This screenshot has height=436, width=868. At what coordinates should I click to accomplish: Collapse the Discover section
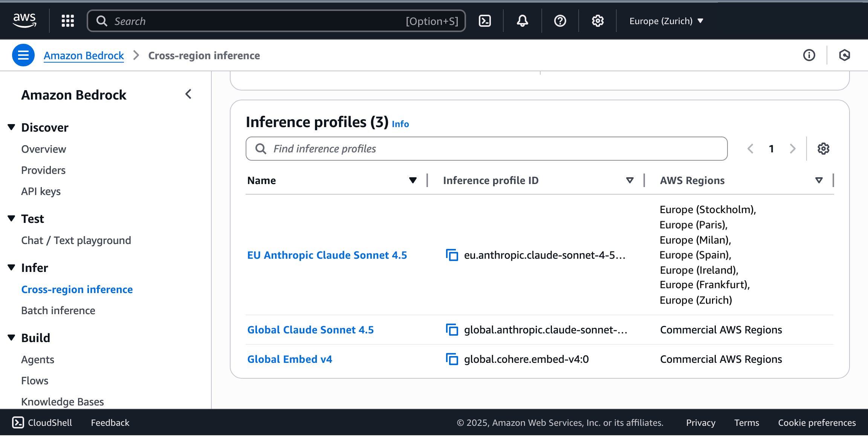pyautogui.click(x=12, y=127)
